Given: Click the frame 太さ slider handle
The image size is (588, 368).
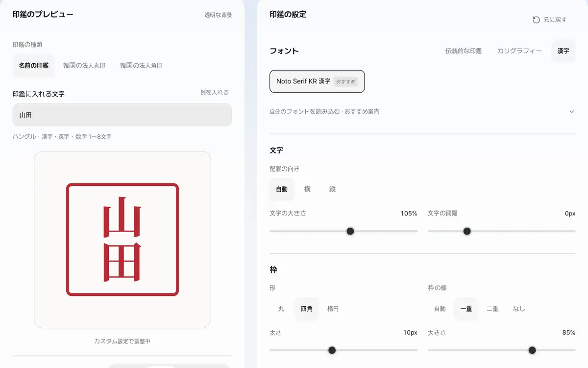Looking at the screenshot, I should point(332,350).
